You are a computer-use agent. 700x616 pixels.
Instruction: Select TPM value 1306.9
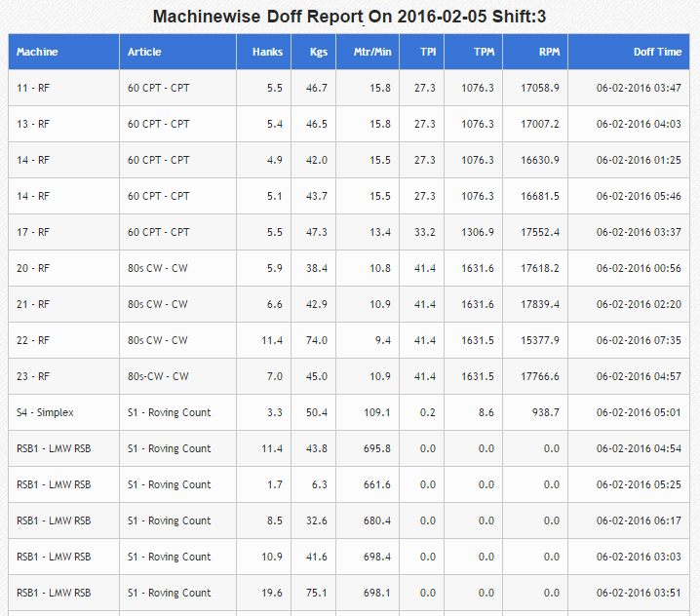pyautogui.click(x=478, y=232)
